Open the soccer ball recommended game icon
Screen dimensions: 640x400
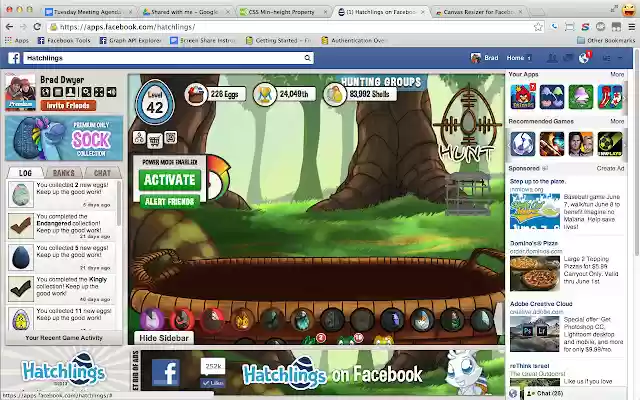click(x=610, y=144)
